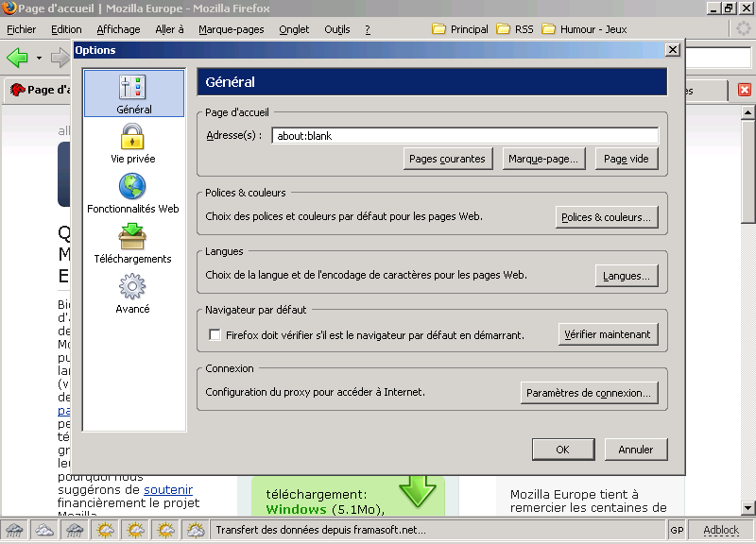Open the Humour - Jeux bookmarks folder
756x544 pixels.
[x=584, y=29]
